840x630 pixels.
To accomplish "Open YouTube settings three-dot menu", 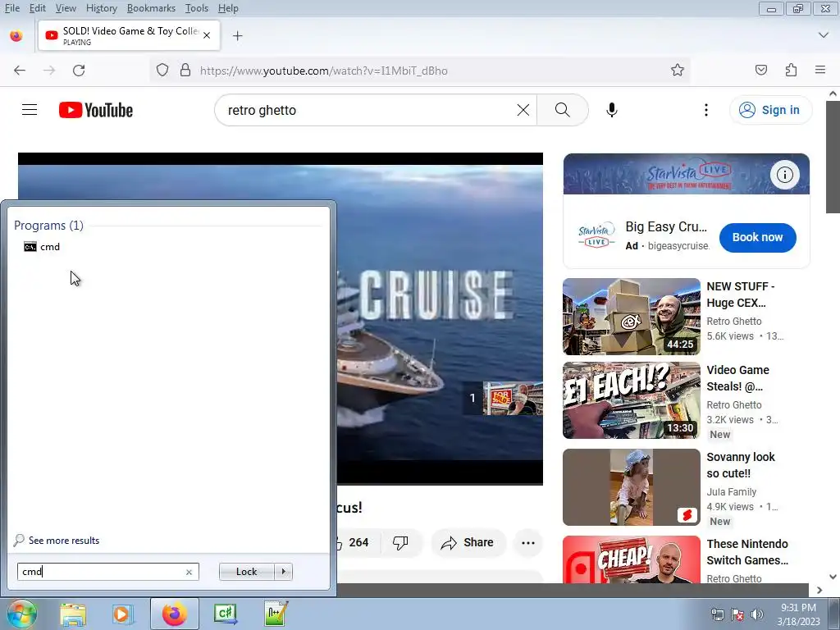I will pyautogui.click(x=706, y=110).
